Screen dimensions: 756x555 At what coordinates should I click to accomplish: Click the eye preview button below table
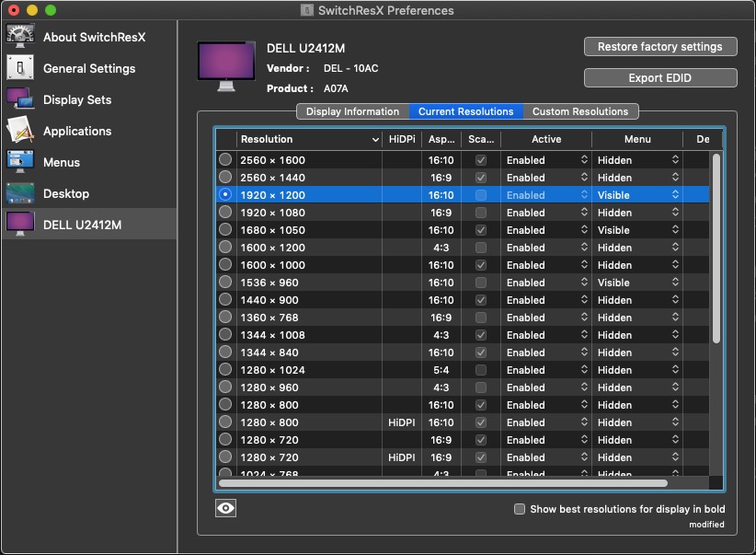tap(225, 508)
